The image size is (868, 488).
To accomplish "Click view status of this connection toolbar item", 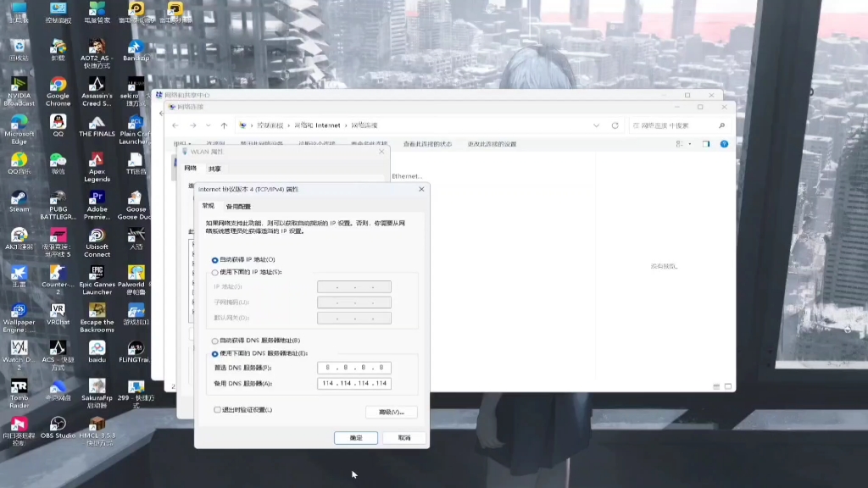I will (427, 144).
